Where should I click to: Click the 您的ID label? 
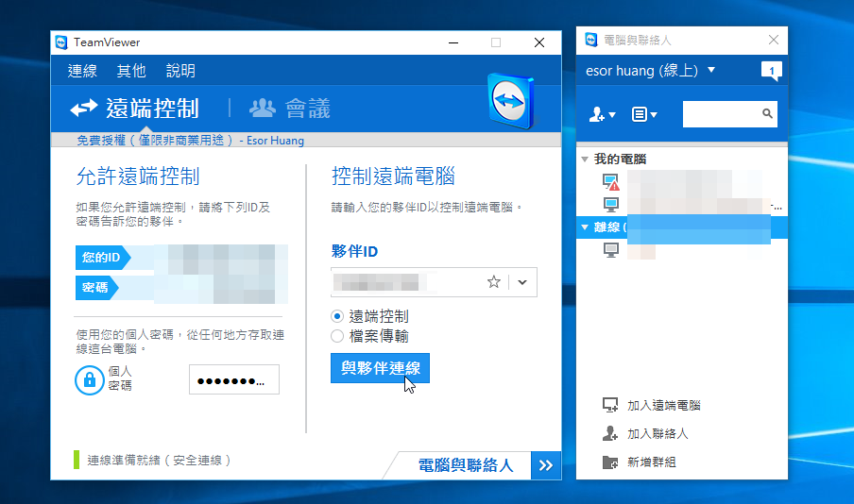tap(101, 258)
